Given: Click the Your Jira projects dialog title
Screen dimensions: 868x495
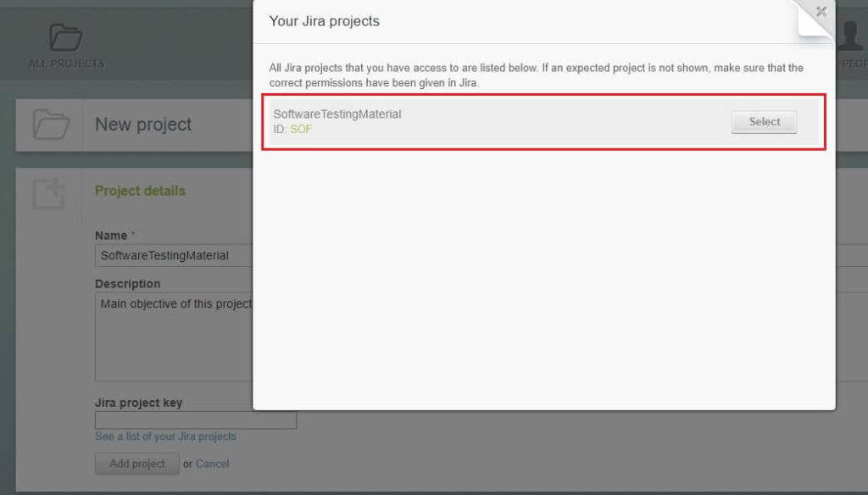Looking at the screenshot, I should (324, 21).
